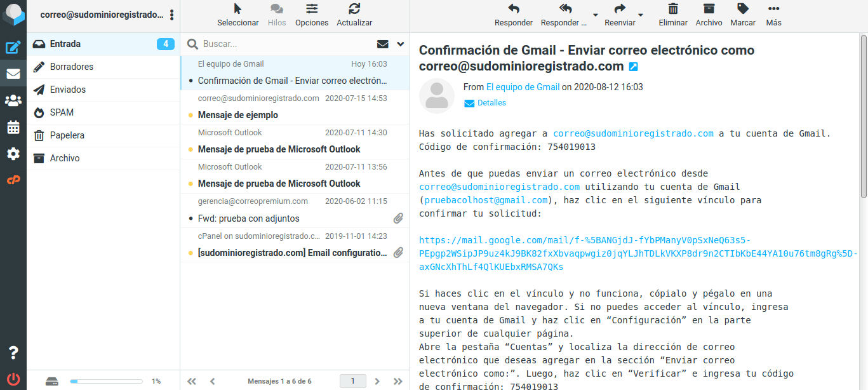
Task: Click the sender avatar picture
Action: click(x=437, y=96)
